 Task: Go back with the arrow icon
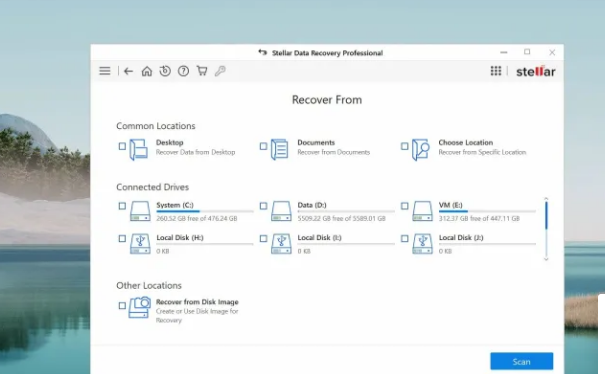click(x=128, y=71)
